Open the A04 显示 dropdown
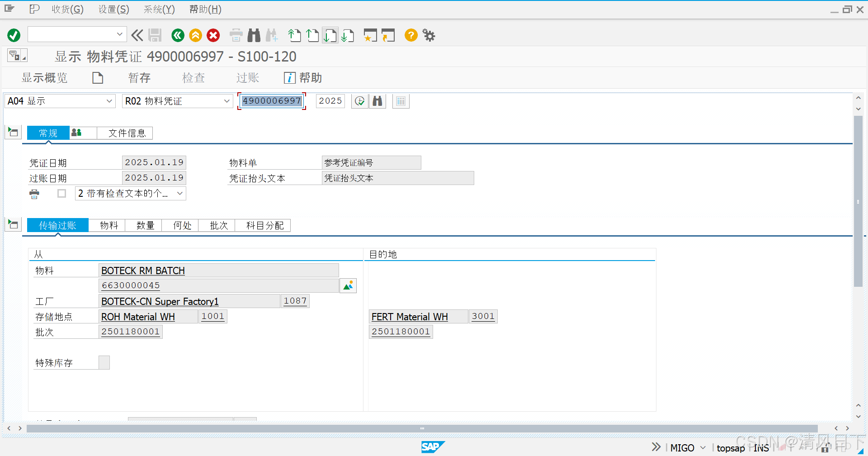 [108, 101]
